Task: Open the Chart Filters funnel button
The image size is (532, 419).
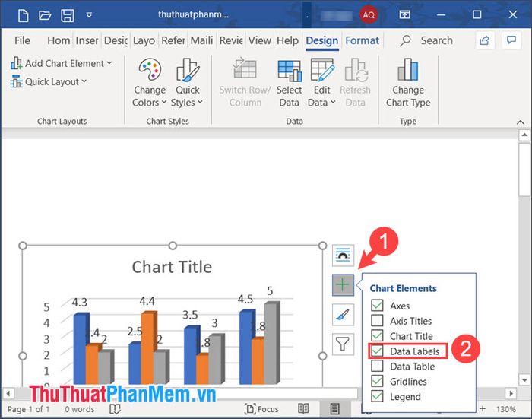Action: (x=343, y=344)
